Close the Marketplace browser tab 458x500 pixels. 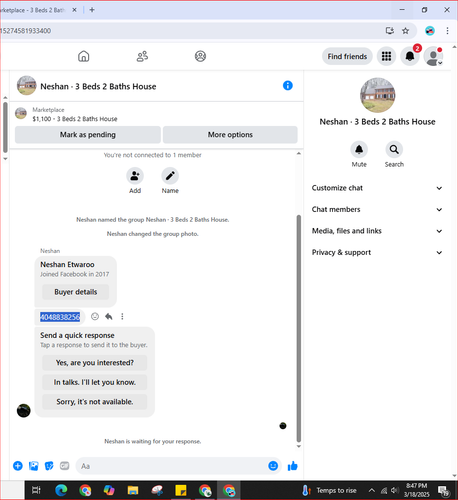(74, 10)
